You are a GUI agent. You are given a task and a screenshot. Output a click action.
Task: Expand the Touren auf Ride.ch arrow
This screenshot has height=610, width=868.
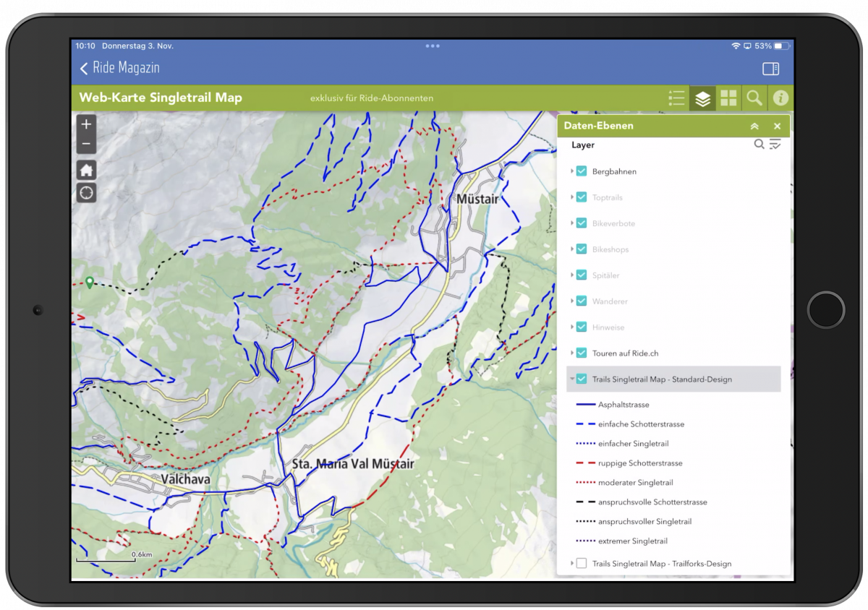tap(571, 353)
